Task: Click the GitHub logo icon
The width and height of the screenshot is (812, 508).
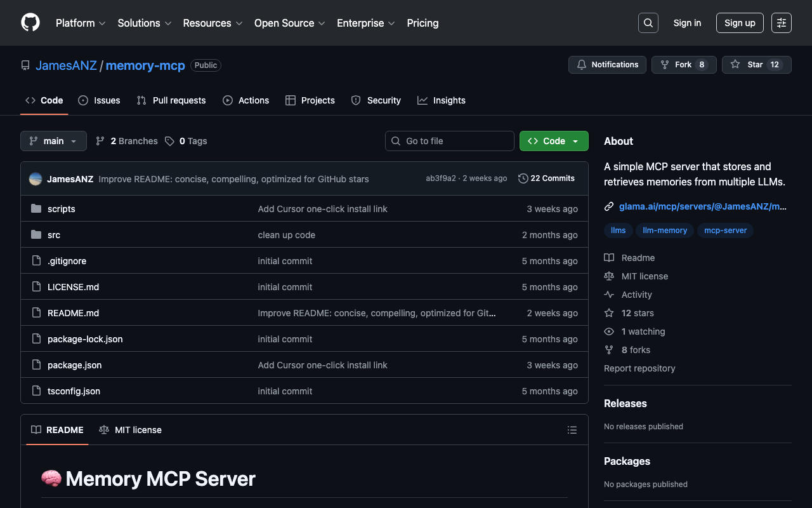Action: [30, 23]
